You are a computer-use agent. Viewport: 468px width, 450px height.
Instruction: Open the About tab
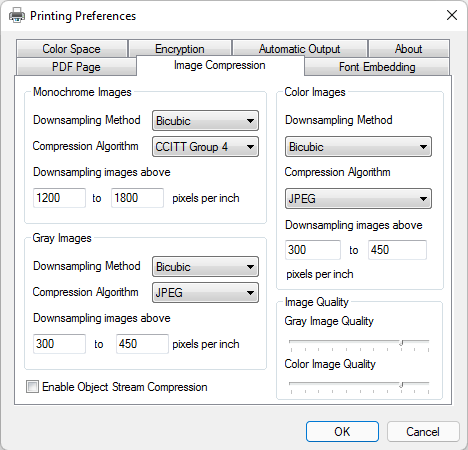(409, 49)
